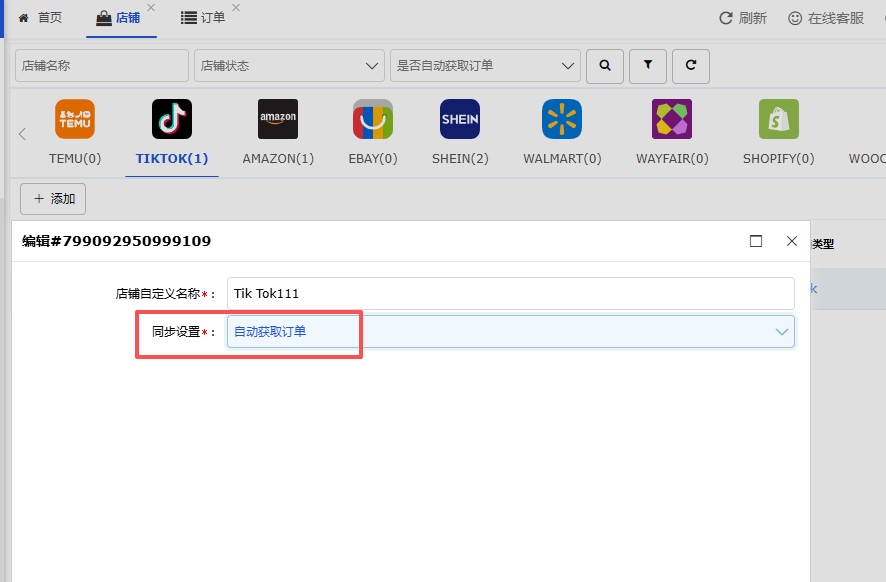The height and width of the screenshot is (582, 886).
Task: Reset filters with the circular arrow button
Action: click(x=690, y=66)
